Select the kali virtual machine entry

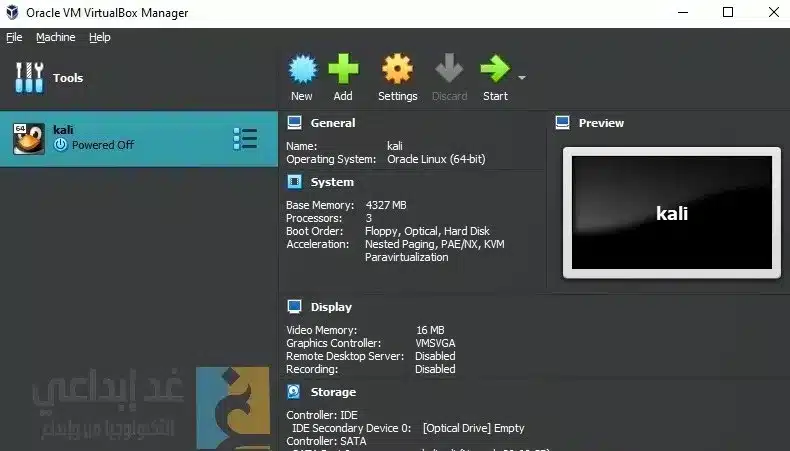(139, 139)
